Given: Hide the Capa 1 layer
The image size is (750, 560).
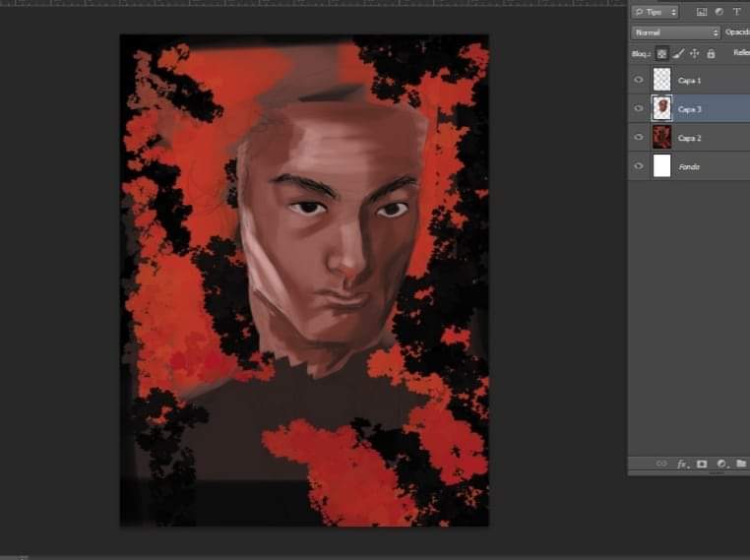Looking at the screenshot, I should click(639, 80).
